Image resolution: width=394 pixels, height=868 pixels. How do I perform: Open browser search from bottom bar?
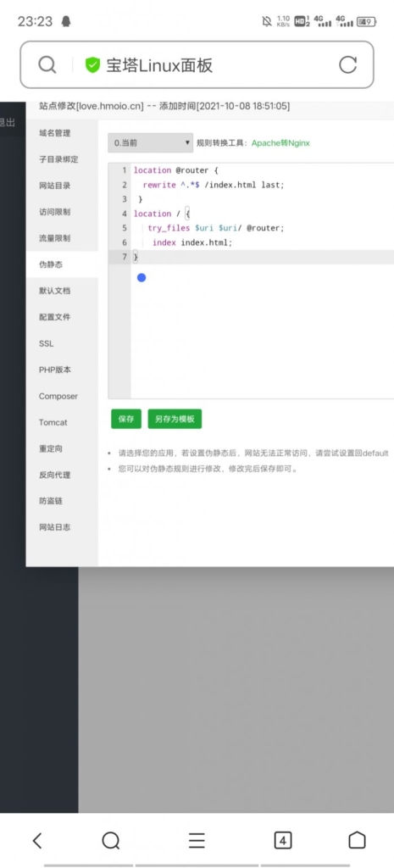tap(111, 841)
